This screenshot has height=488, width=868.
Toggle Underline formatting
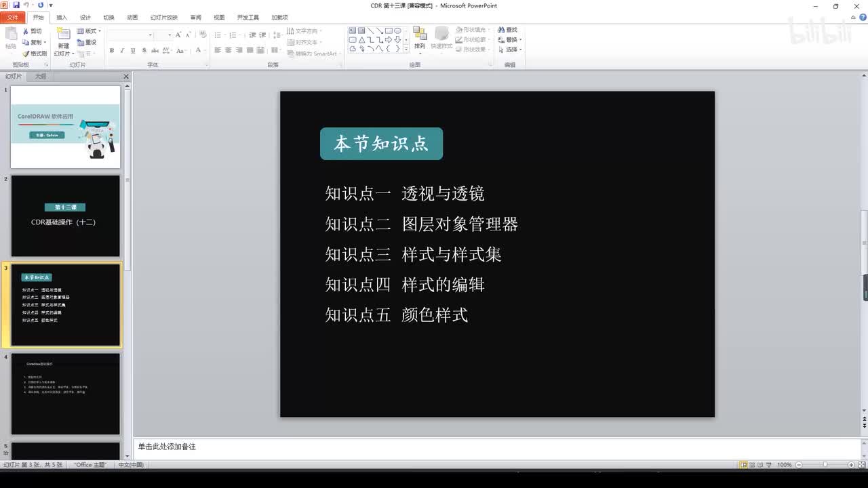[x=133, y=50]
